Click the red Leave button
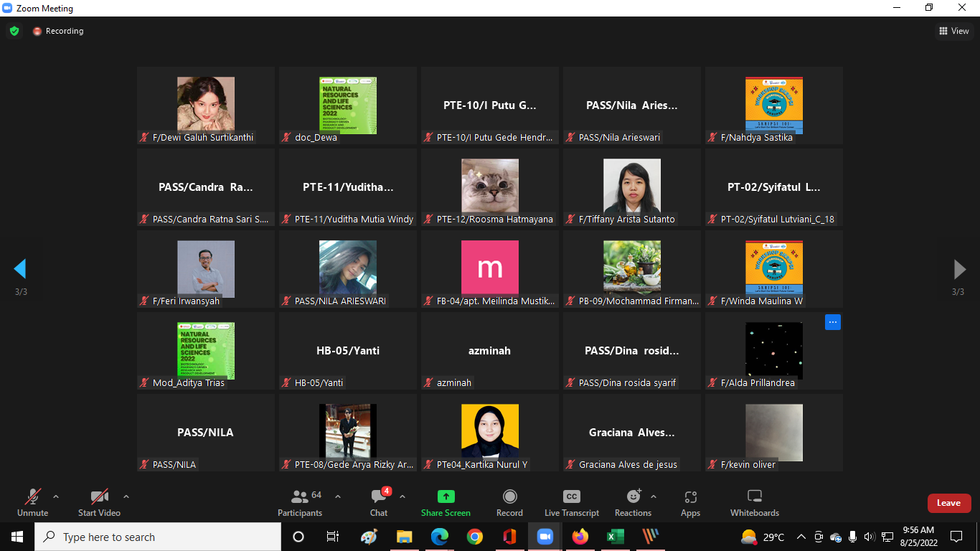 click(x=948, y=503)
